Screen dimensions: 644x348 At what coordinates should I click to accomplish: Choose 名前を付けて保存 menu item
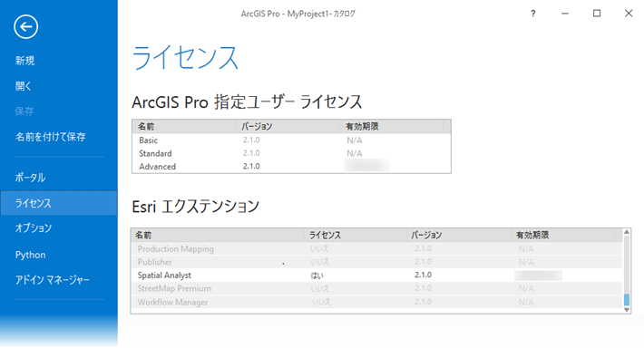pos(51,137)
